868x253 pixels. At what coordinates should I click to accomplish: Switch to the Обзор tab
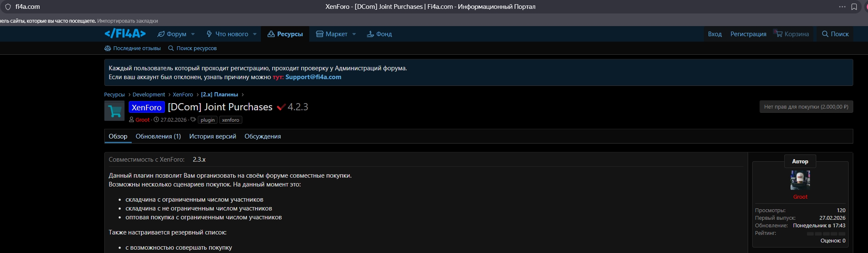tap(118, 136)
